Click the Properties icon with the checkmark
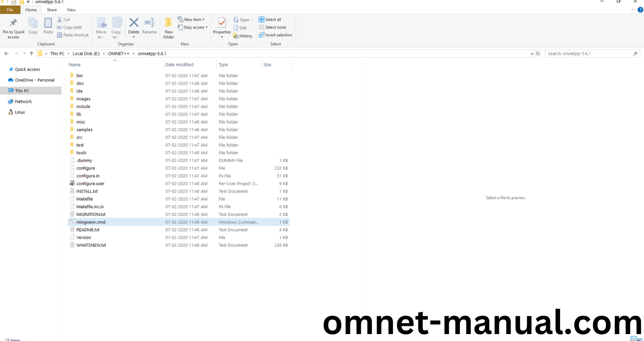This screenshot has height=341, width=644. click(x=222, y=23)
